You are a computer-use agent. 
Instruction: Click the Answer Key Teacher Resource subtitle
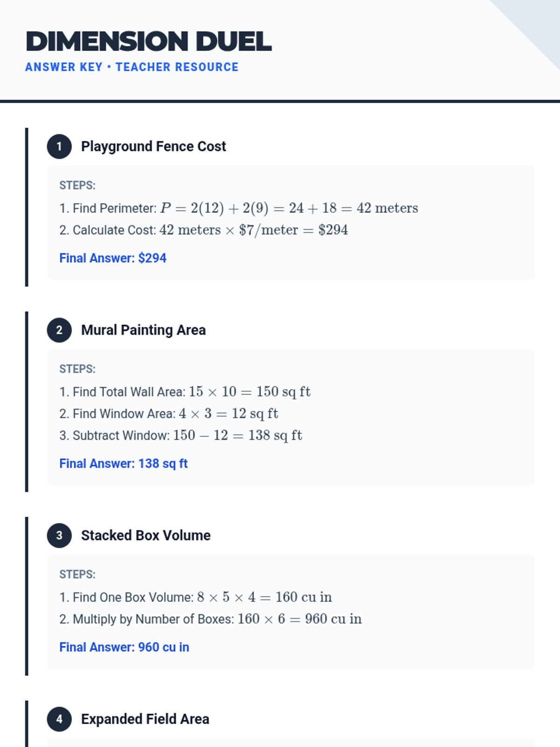tap(132, 67)
